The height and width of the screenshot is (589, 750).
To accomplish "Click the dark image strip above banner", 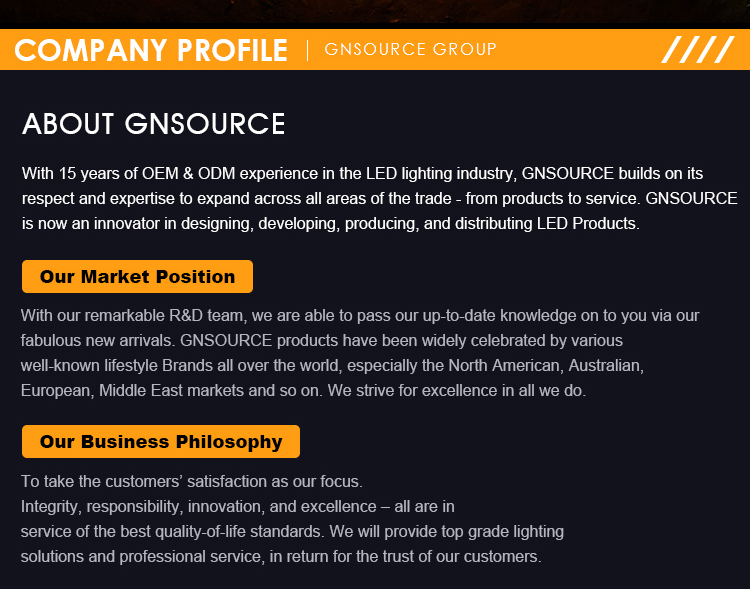I will tap(375, 12).
